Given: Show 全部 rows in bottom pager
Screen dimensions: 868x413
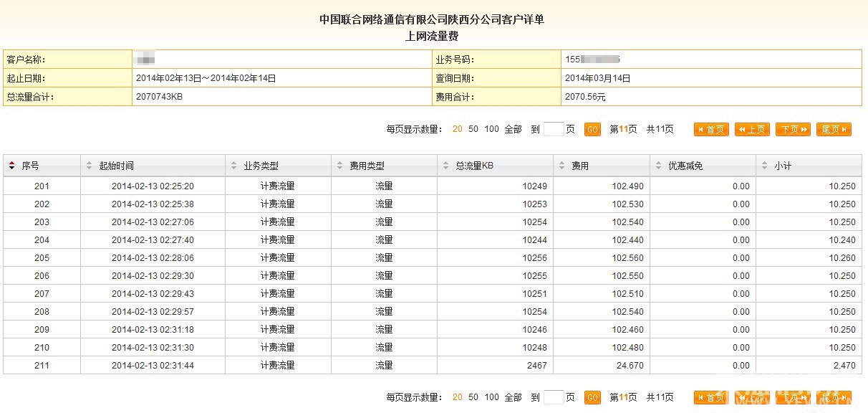Looking at the screenshot, I should tap(513, 397).
